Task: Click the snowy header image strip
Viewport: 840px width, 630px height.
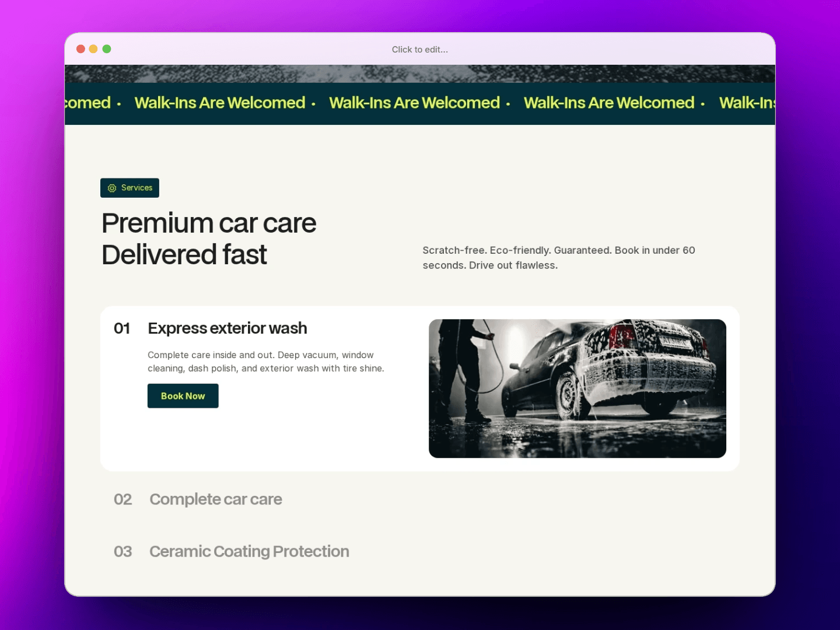Action: pyautogui.click(x=420, y=73)
